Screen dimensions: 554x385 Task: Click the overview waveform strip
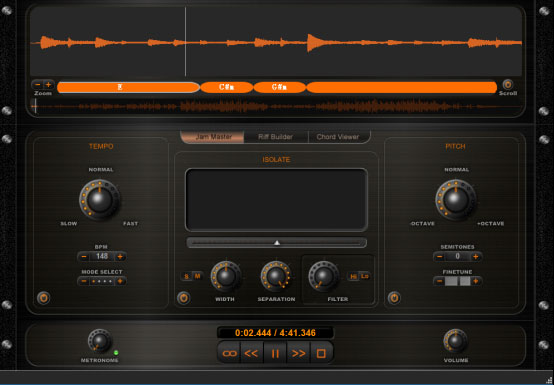point(276,106)
